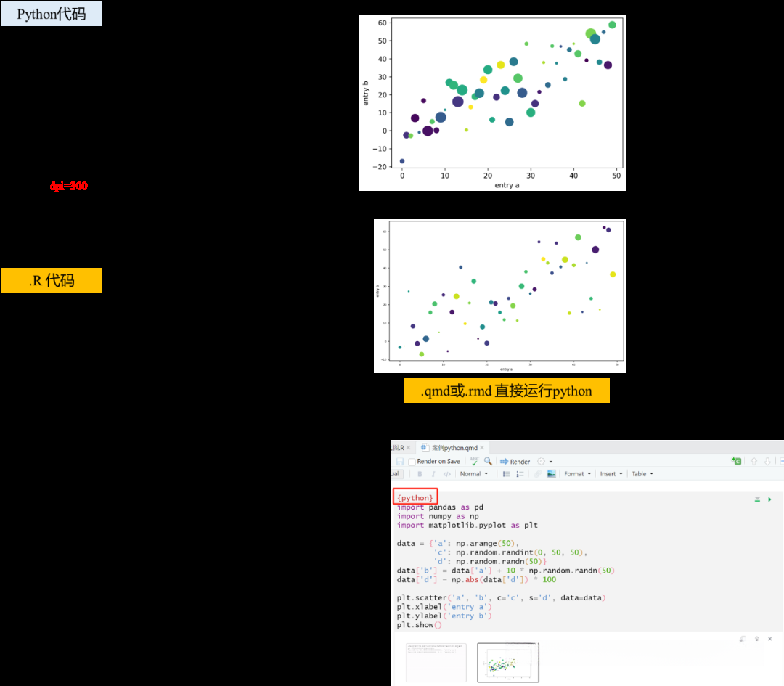Image resolution: width=784 pixels, height=686 pixels.
Task: Insert a bulleted list
Action: click(x=506, y=474)
